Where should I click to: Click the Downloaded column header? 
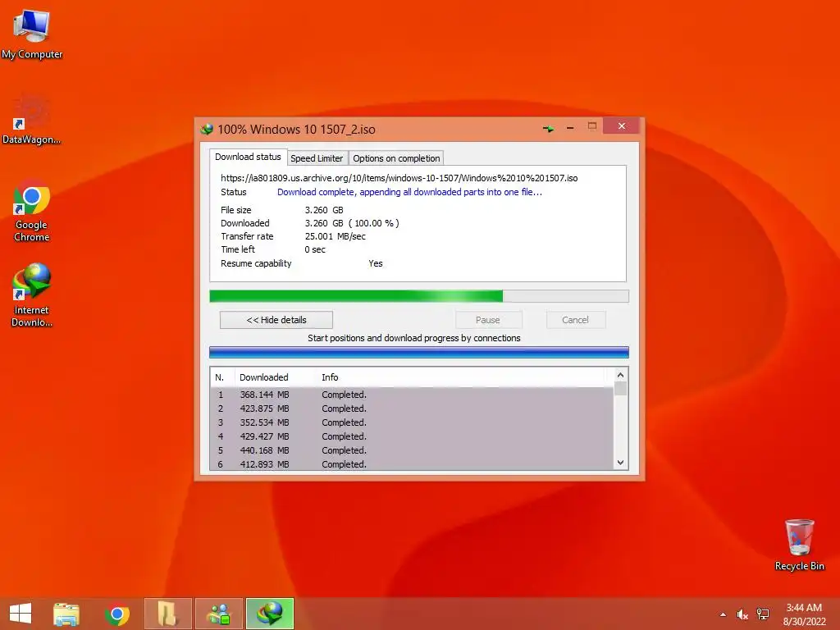tap(276, 377)
